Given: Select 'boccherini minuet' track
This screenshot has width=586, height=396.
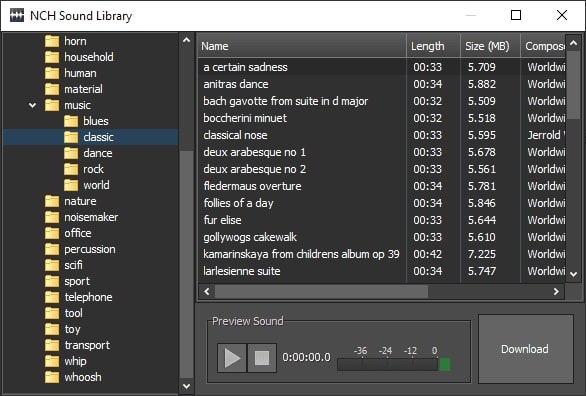Looking at the screenshot, I should [381, 118].
